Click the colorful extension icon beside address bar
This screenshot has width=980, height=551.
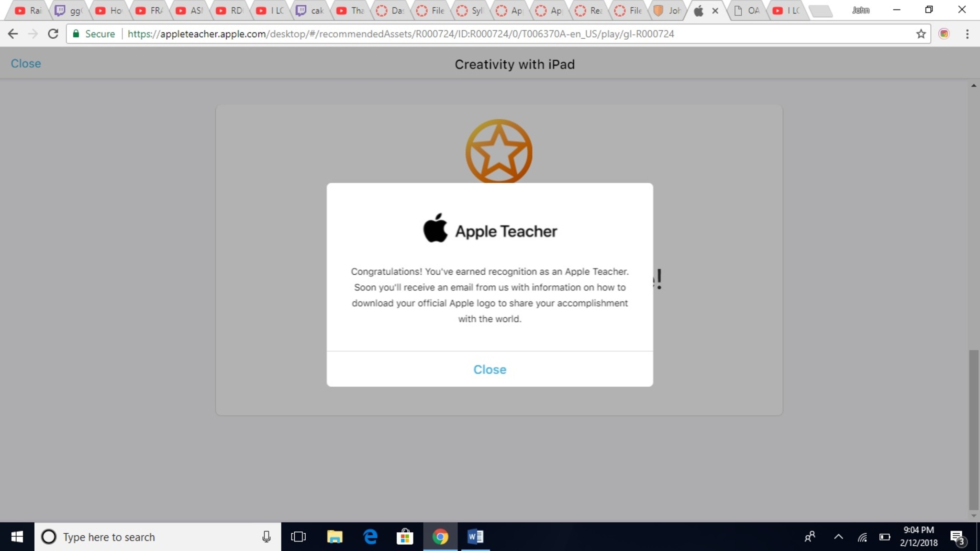pyautogui.click(x=944, y=34)
